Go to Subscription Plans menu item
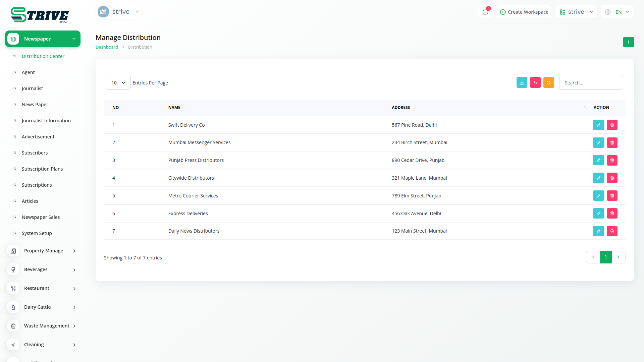Viewport: 644px width, 362px height. point(42,169)
